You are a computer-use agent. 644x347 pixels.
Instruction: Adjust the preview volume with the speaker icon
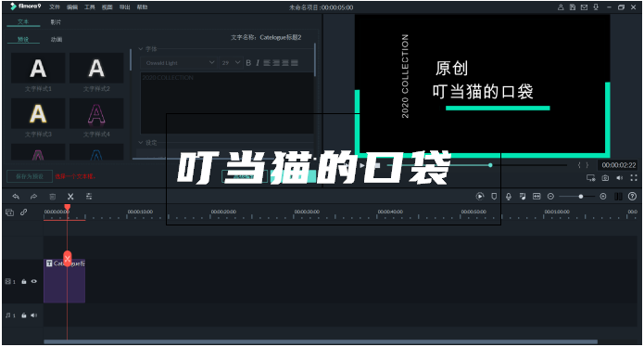[x=619, y=178]
